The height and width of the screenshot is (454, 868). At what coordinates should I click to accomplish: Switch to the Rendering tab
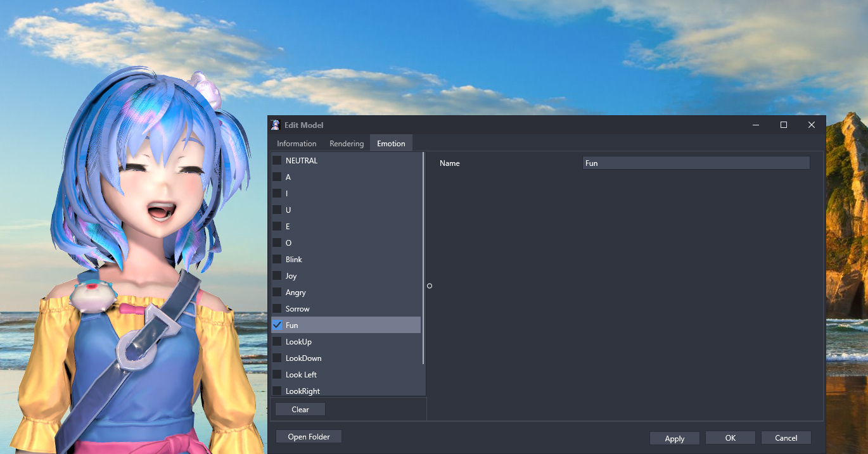click(x=347, y=144)
